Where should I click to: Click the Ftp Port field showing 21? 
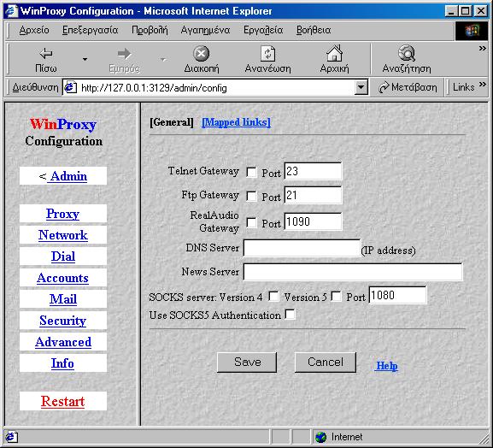(313, 195)
